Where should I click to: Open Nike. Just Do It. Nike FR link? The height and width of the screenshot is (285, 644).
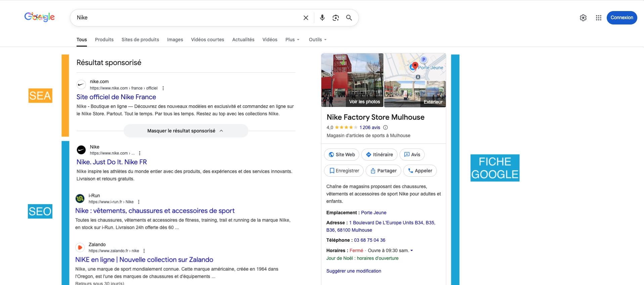point(111,162)
